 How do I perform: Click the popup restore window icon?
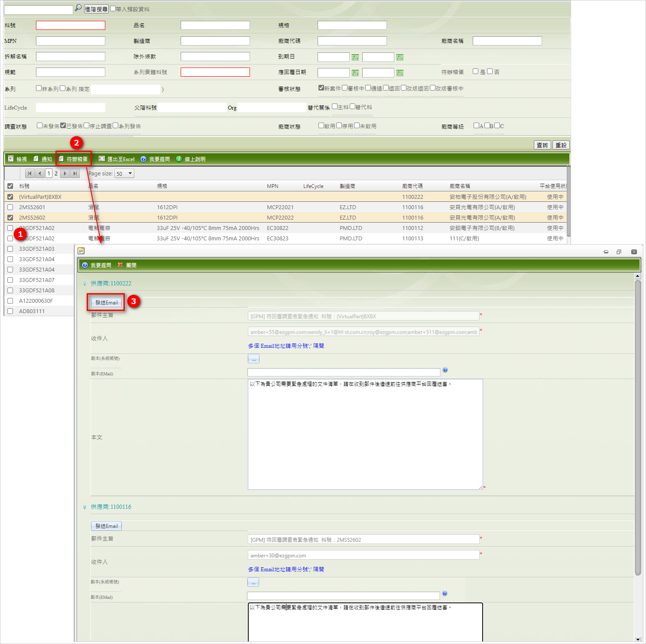(619, 252)
